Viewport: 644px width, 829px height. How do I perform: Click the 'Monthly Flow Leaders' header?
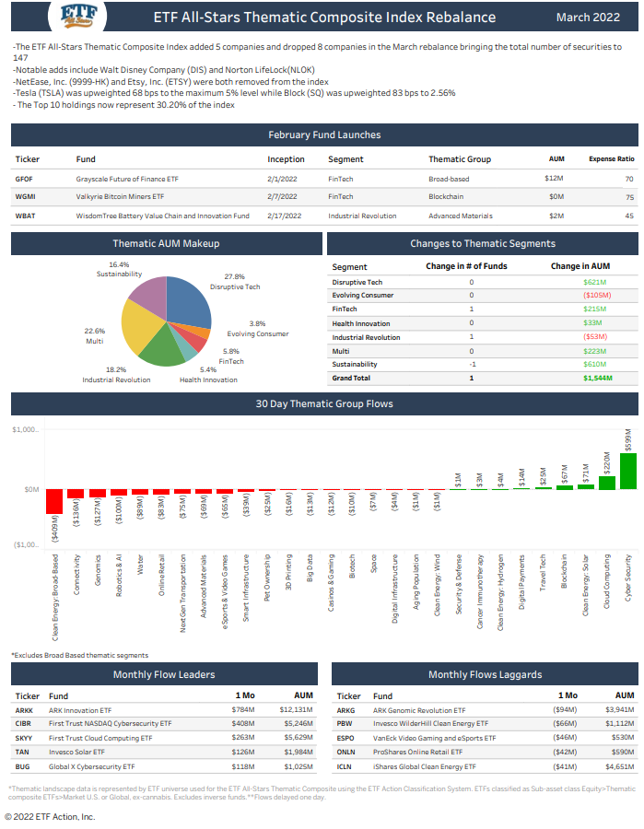click(x=164, y=674)
